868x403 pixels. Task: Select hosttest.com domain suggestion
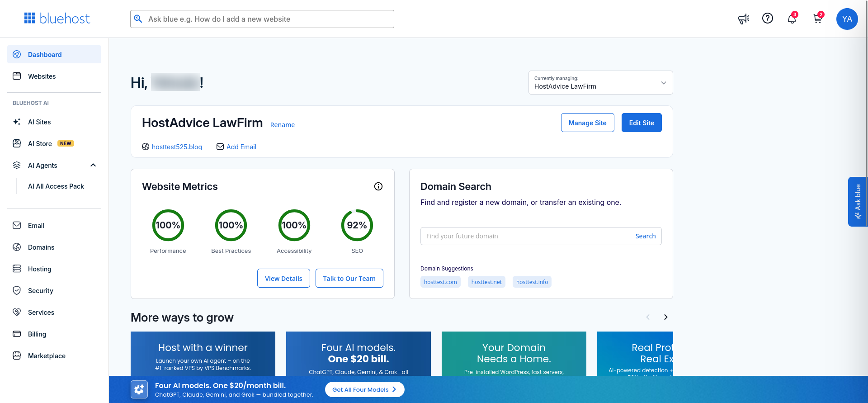440,282
